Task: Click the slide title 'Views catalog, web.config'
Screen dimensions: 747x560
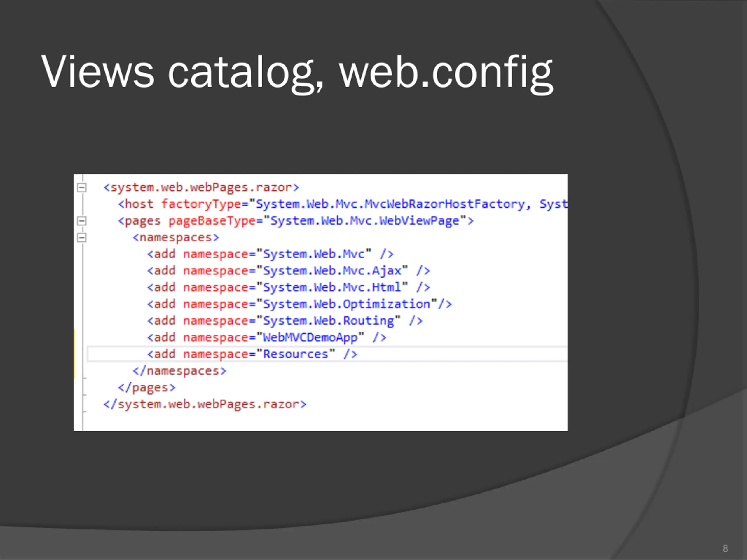Action: (297, 72)
